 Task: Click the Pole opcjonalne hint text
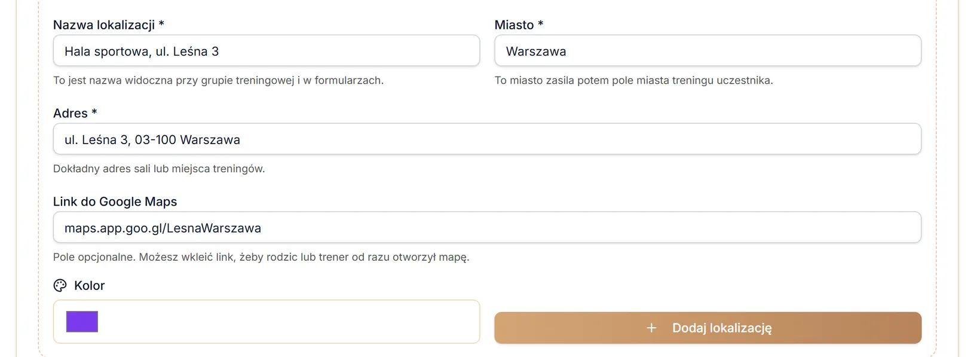pos(261,257)
